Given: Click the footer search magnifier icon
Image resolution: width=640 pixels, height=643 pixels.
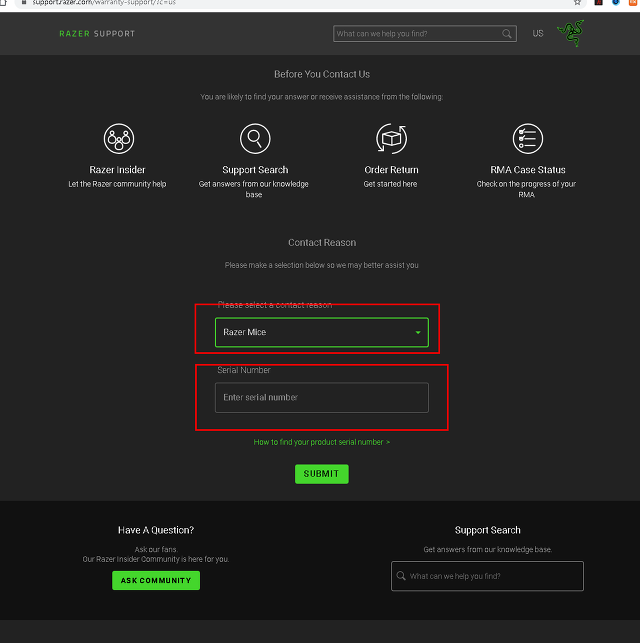Looking at the screenshot, I should click(x=401, y=576).
